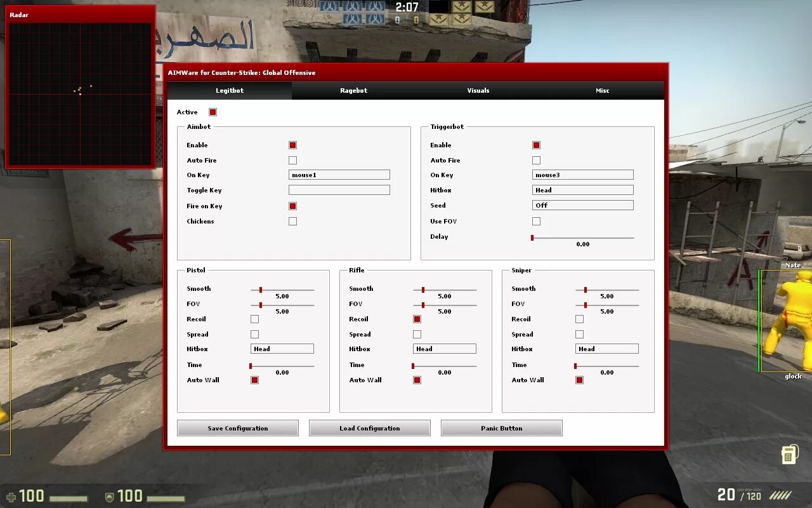Open the Sniper Hitbox dropdown
The width and height of the screenshot is (812, 508).
point(607,349)
